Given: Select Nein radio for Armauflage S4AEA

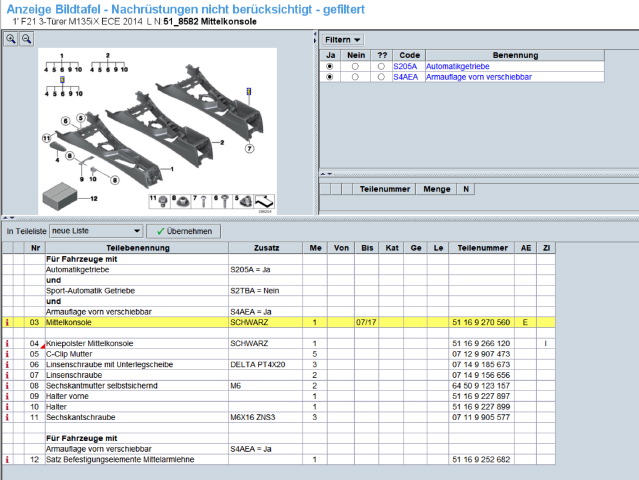Looking at the screenshot, I should 355,77.
